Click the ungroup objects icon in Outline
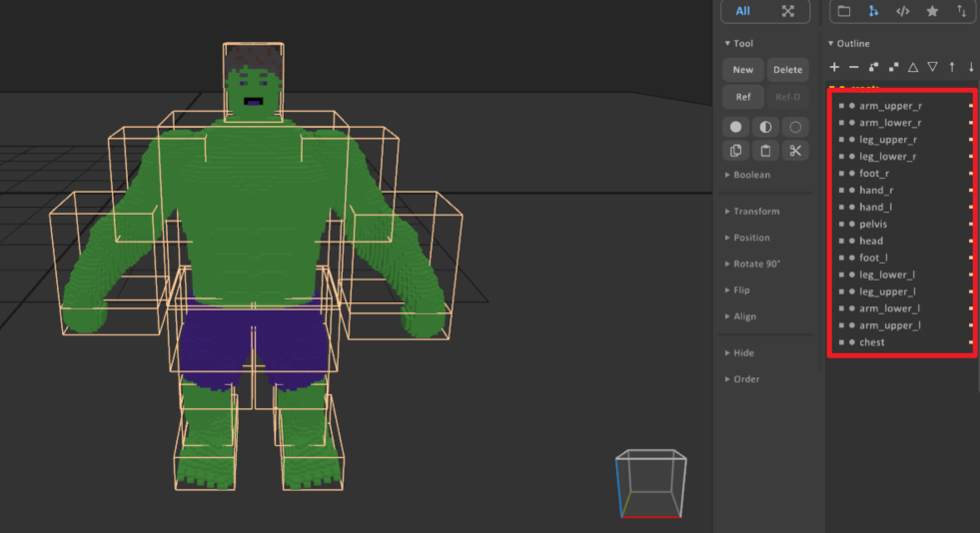Screen dimensions: 980x533 [x=894, y=67]
